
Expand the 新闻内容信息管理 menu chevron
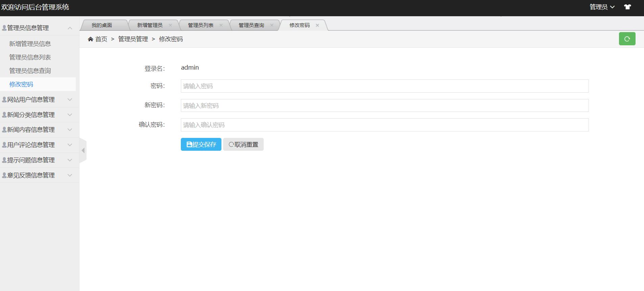[x=70, y=129]
